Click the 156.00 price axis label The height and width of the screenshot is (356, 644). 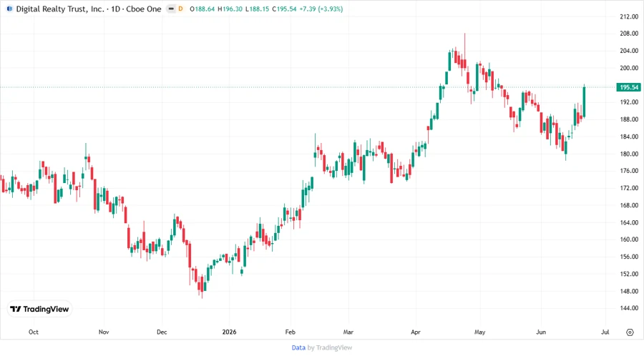[x=629, y=257]
